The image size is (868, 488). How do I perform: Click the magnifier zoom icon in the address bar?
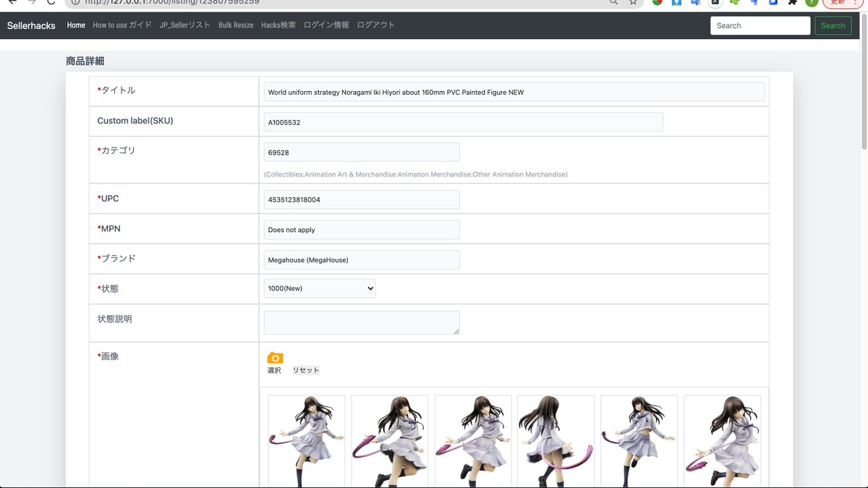pos(613,2)
